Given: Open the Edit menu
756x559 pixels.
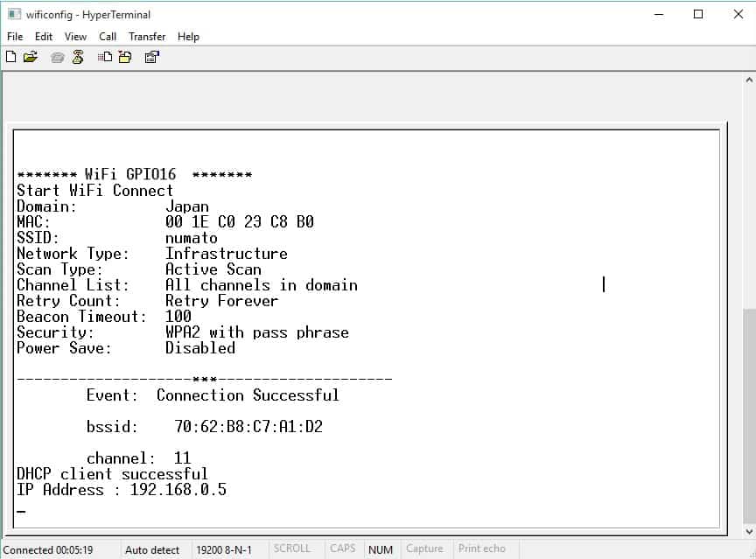Looking at the screenshot, I should click(x=44, y=37).
